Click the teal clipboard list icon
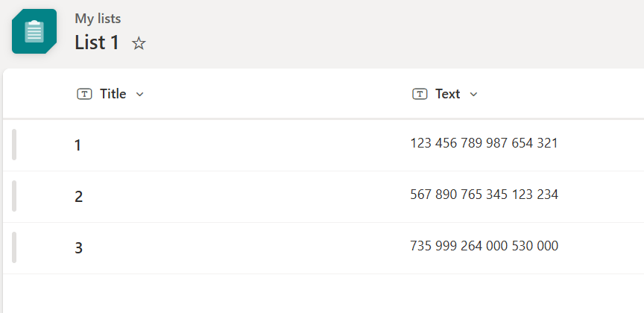Screen dimensions: 644x313 pos(34,31)
